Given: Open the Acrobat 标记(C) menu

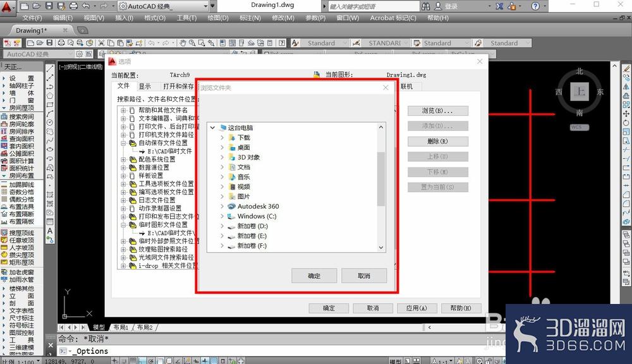Looking at the screenshot, I should pos(393,18).
